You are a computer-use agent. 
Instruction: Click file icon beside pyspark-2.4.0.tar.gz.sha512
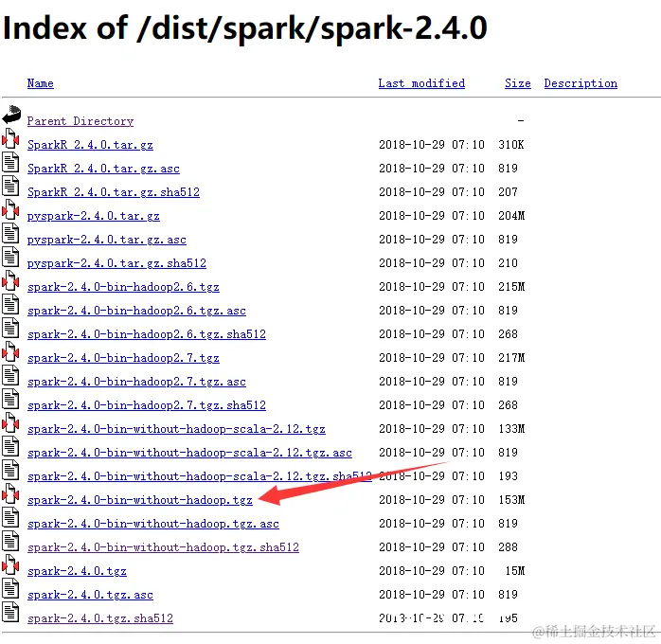tap(10, 257)
